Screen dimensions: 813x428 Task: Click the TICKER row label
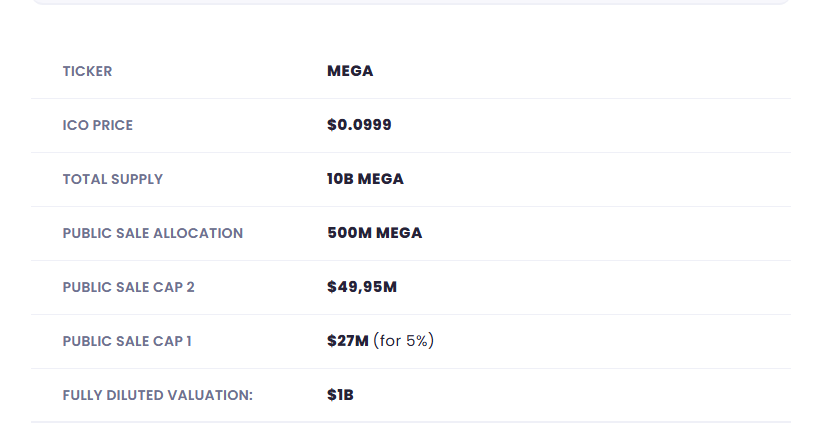coord(87,72)
